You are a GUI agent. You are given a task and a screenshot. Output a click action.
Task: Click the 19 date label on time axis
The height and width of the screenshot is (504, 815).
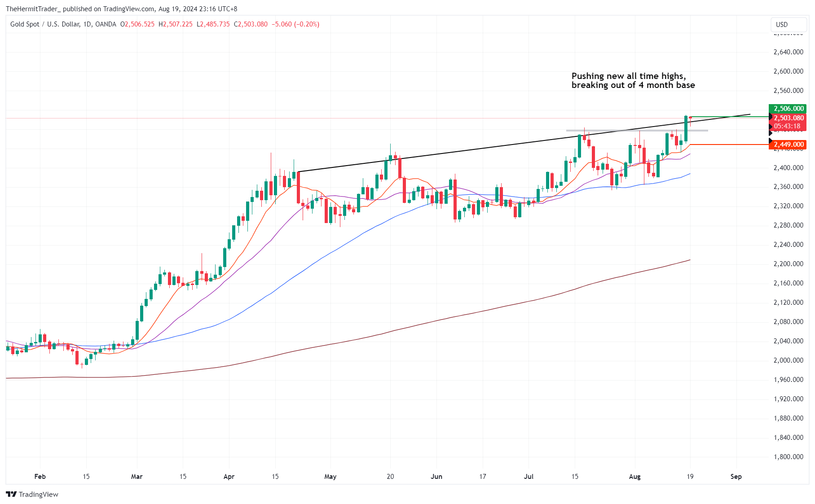click(690, 477)
